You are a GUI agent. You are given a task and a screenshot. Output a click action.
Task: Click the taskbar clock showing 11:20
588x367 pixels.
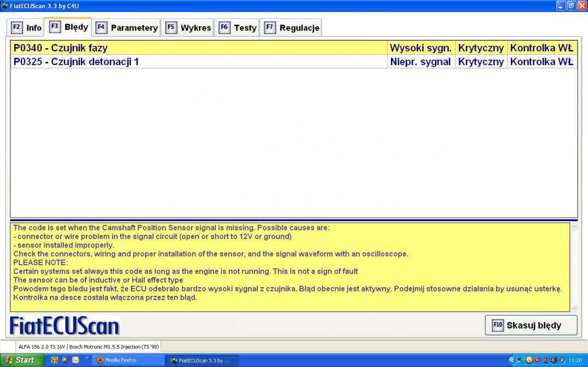pos(575,360)
